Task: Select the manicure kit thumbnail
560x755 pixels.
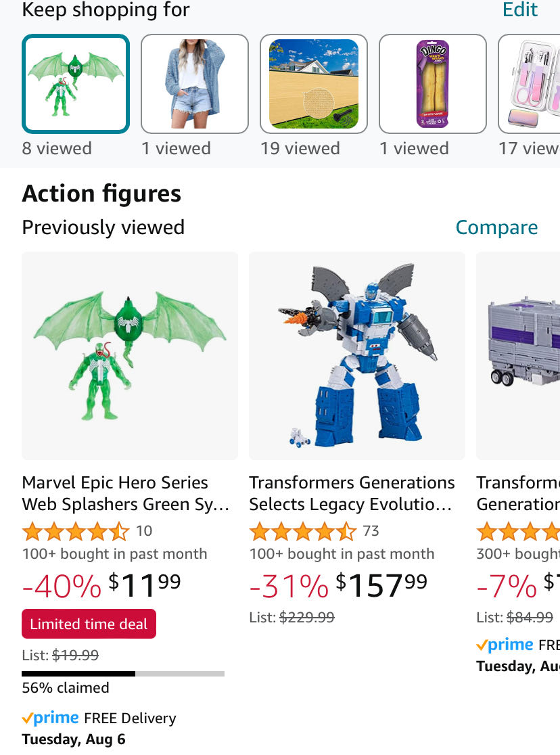Action: point(532,84)
